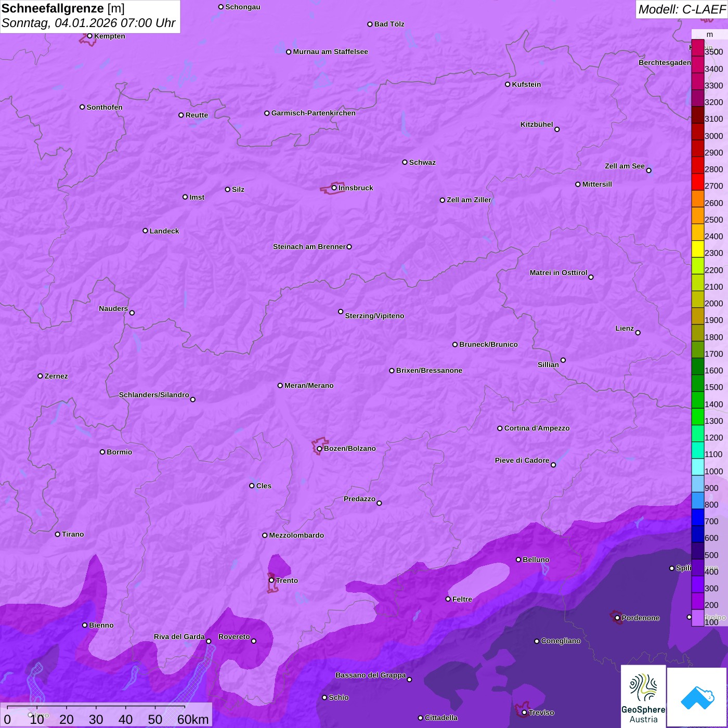Click the Schwaz city marker dot
The image size is (728, 728).
(405, 162)
